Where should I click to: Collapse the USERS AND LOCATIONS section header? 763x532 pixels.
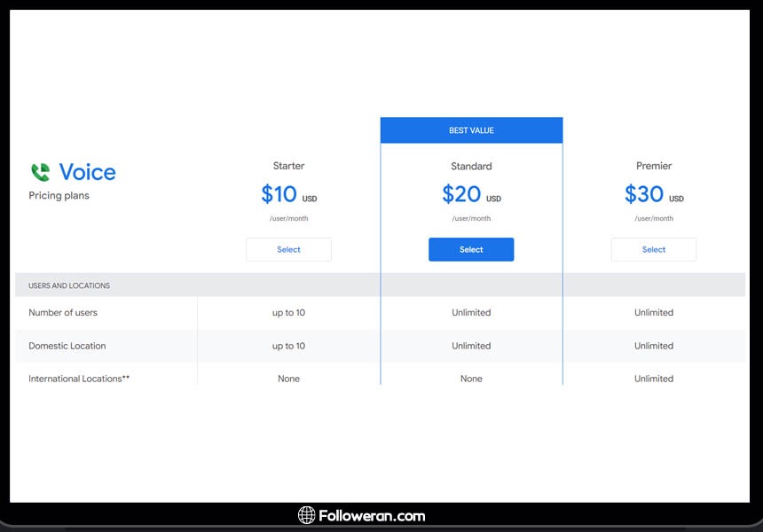click(69, 286)
